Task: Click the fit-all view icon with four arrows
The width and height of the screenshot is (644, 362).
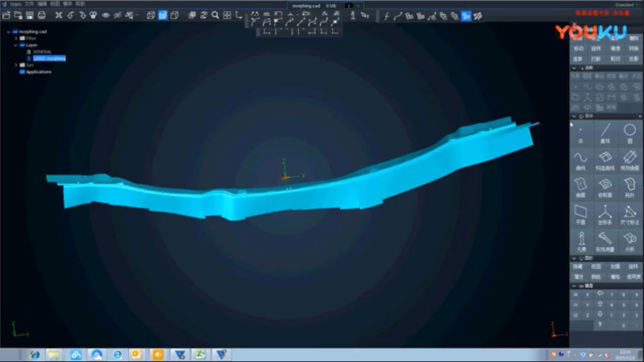Action: 227,15
